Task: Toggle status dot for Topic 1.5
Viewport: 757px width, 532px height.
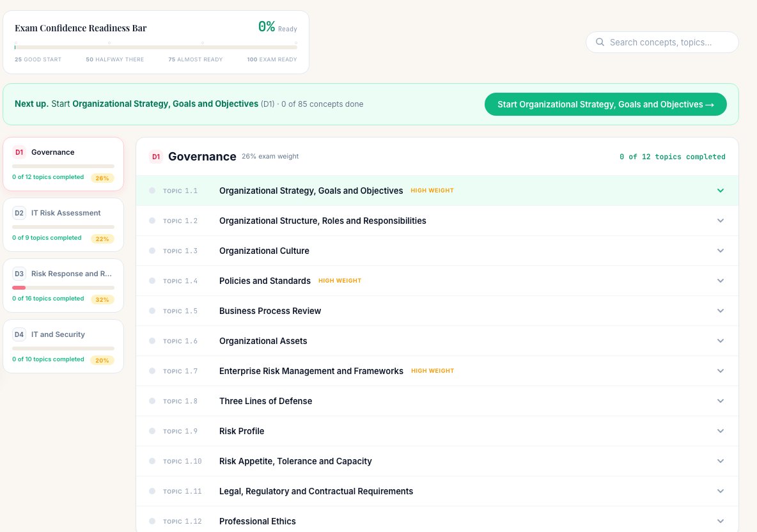Action: [152, 311]
